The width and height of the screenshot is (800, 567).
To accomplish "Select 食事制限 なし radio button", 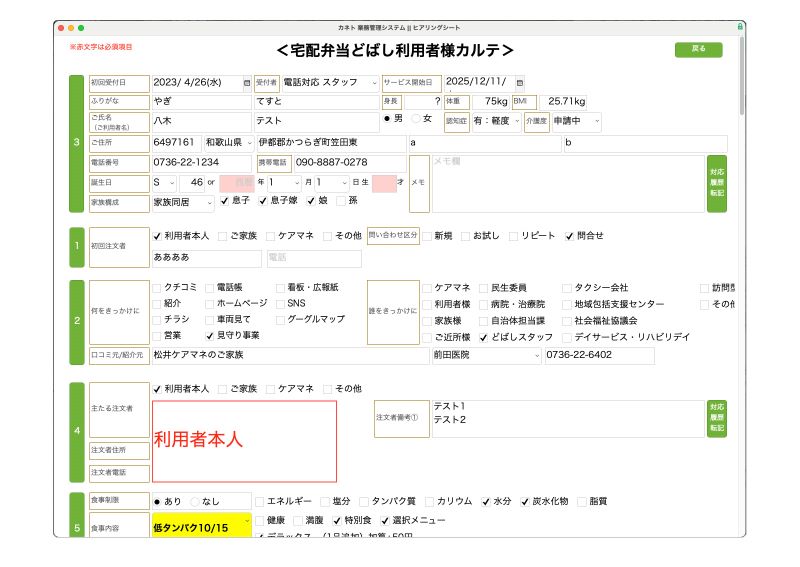I will point(194,502).
